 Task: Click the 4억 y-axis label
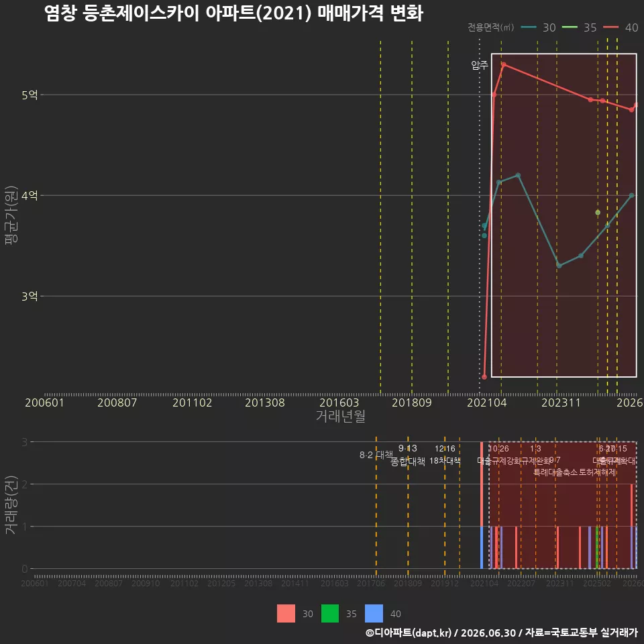click(x=30, y=195)
